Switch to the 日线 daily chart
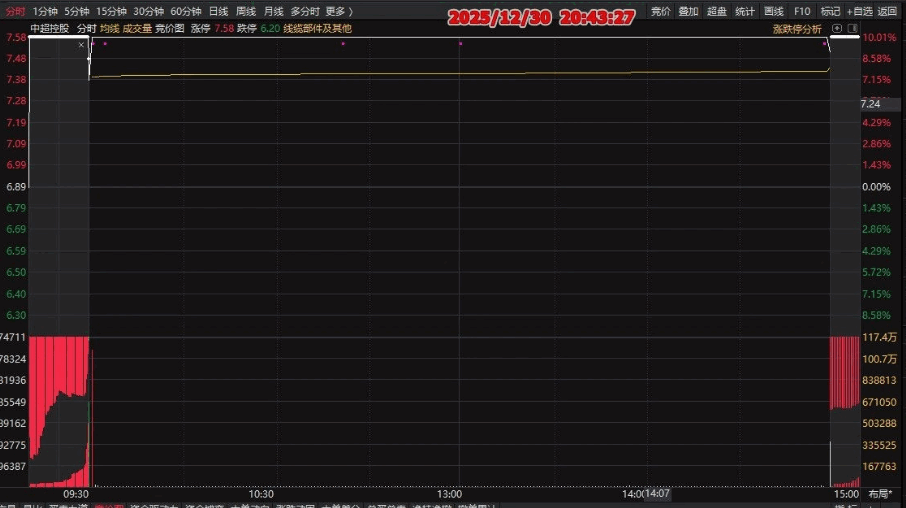Screen dimensions: 906x508 coord(218,12)
